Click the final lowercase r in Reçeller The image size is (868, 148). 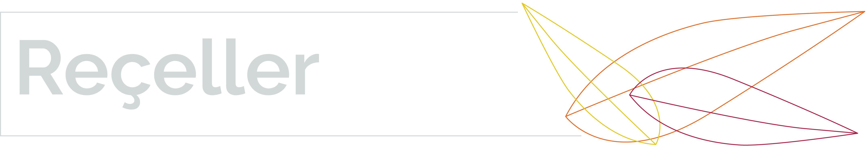tap(307, 74)
